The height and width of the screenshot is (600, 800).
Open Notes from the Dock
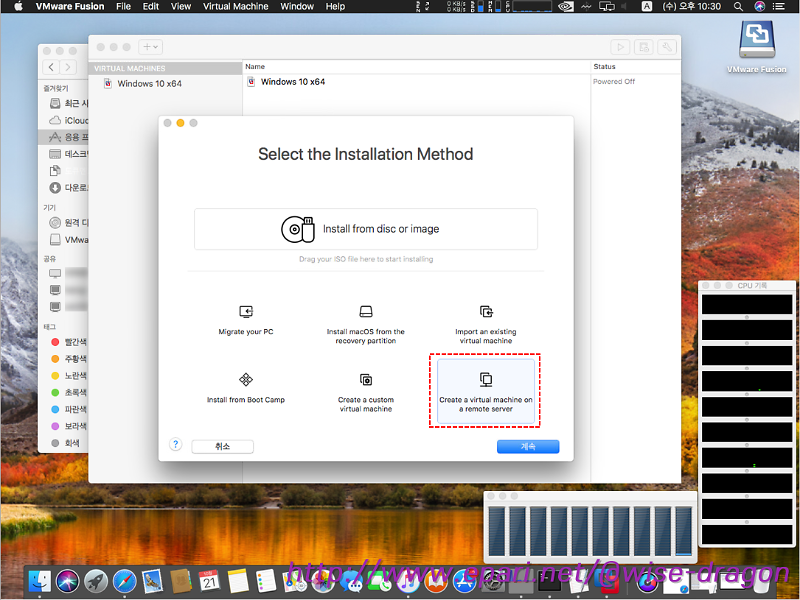238,581
